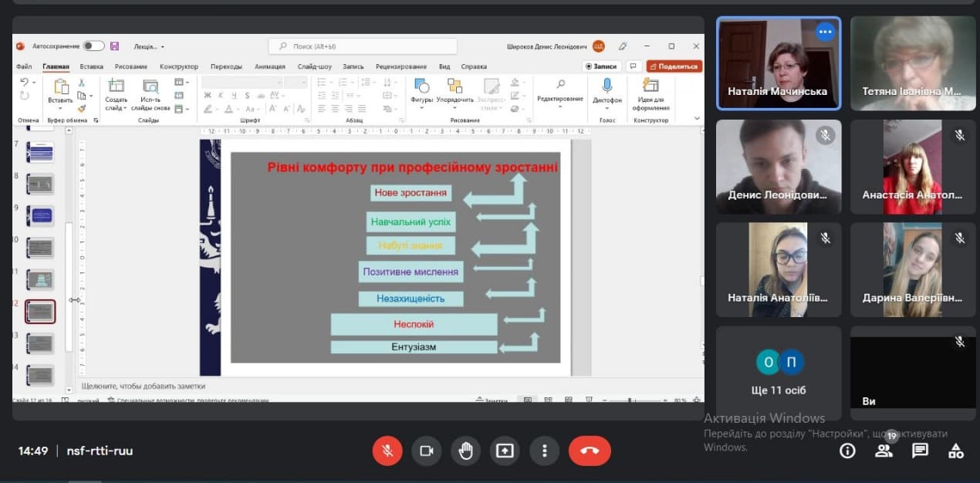Open the activities icon

click(956, 451)
